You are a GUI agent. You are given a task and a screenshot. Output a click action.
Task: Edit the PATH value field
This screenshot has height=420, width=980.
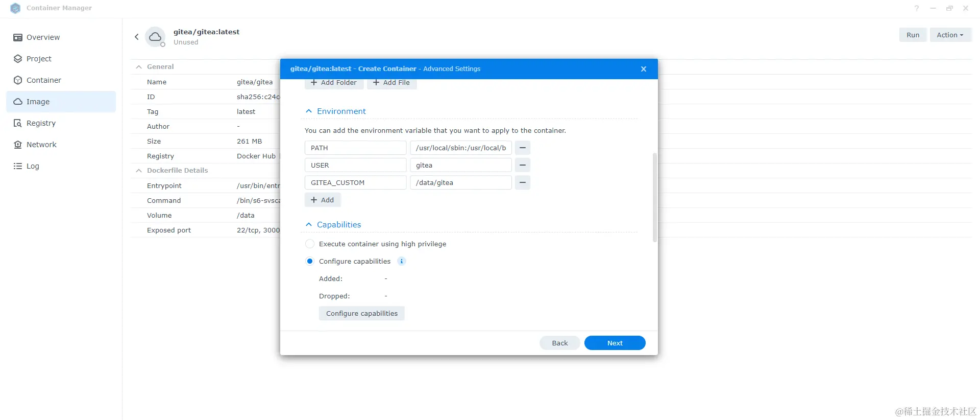point(460,148)
